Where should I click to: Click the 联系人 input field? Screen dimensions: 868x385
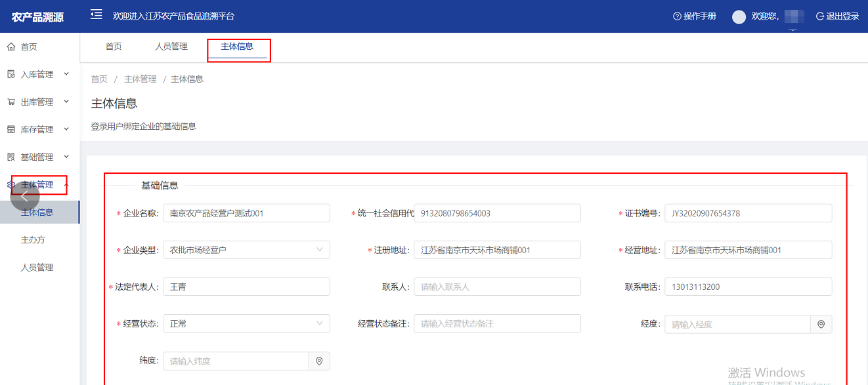[x=496, y=287]
